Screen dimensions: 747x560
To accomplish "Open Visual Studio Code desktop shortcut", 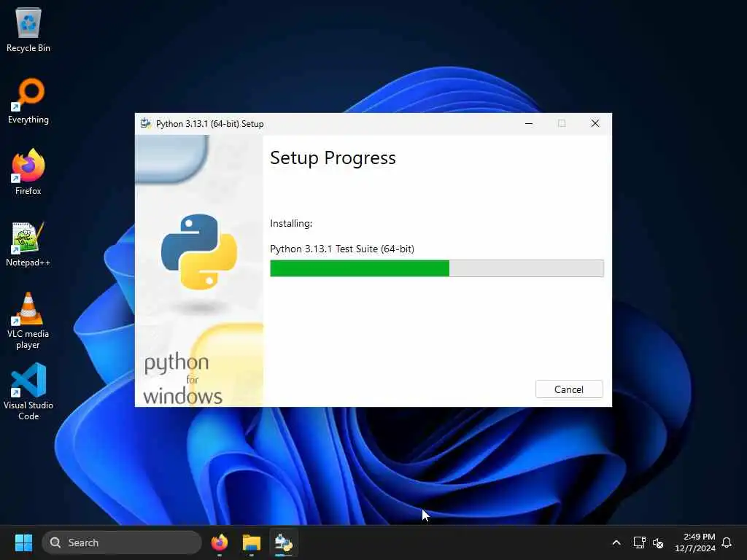I will click(28, 392).
